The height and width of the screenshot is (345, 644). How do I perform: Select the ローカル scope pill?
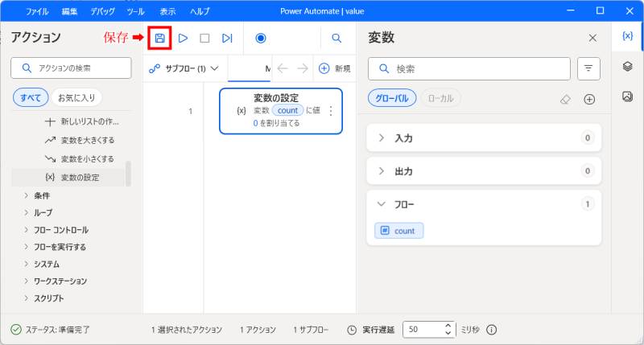tap(440, 98)
